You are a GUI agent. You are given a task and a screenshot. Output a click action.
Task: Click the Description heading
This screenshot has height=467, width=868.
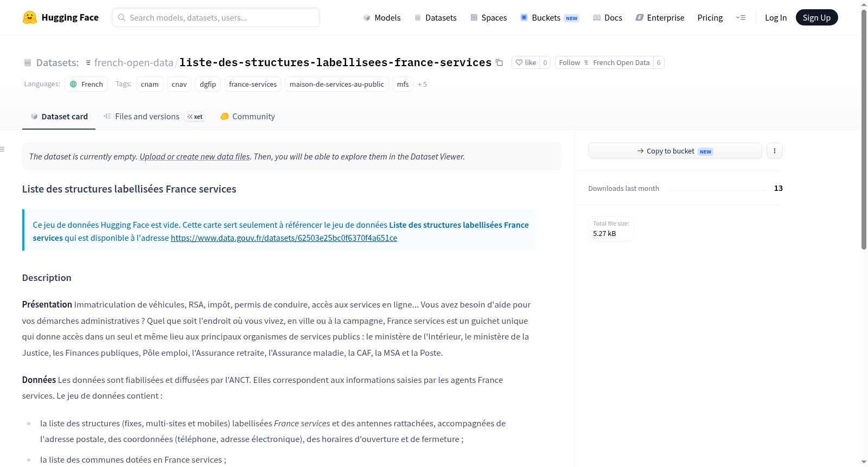click(x=47, y=278)
